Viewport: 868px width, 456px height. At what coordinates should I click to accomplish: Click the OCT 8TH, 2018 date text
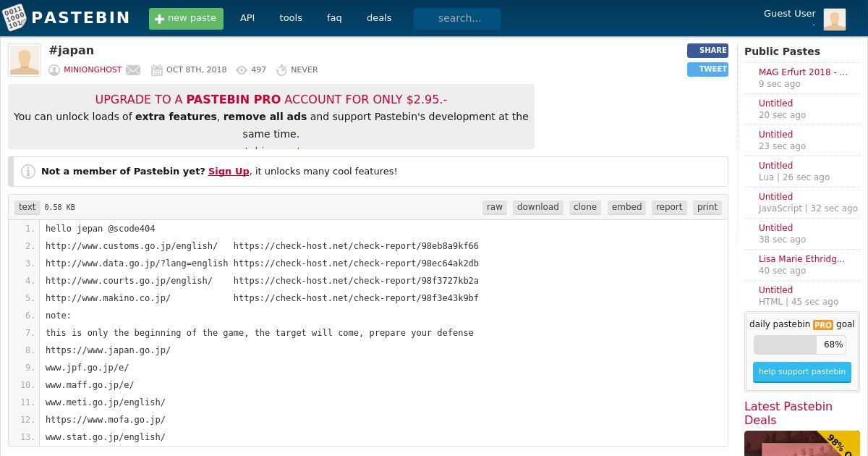pyautogui.click(x=196, y=70)
